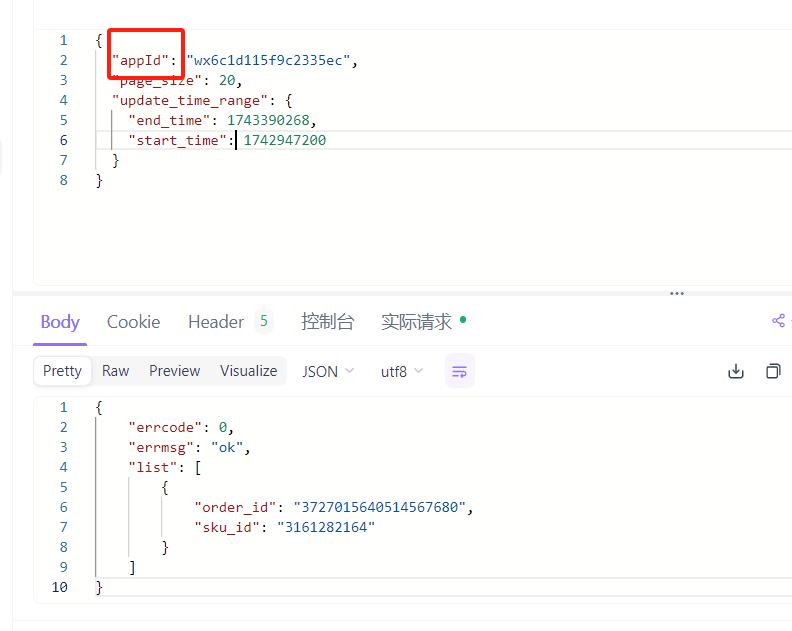Click the errmsg value "ok"
Image resolution: width=792 pixels, height=631 pixels.
227,448
